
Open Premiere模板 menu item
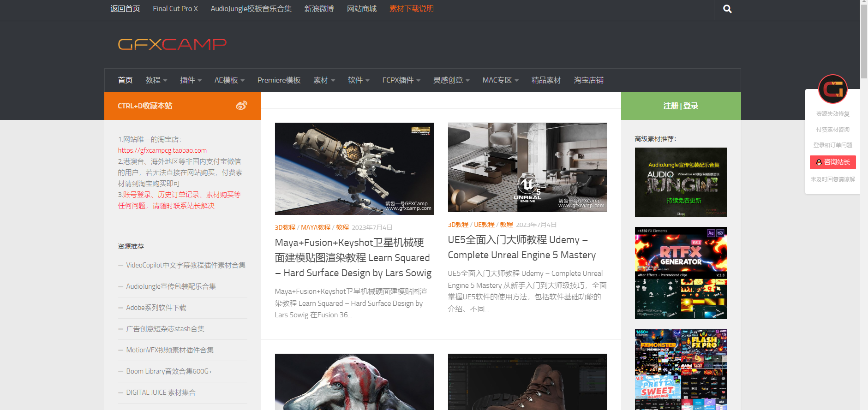(x=279, y=80)
